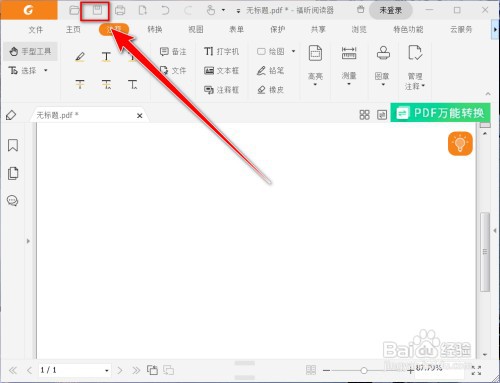Switch to the 表单 ribbon tab

236,29
